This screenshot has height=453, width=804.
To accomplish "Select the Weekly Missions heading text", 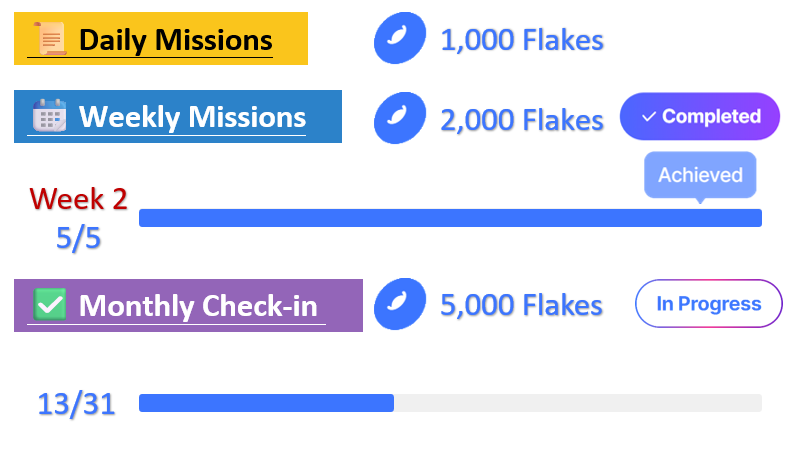I will click(x=192, y=117).
